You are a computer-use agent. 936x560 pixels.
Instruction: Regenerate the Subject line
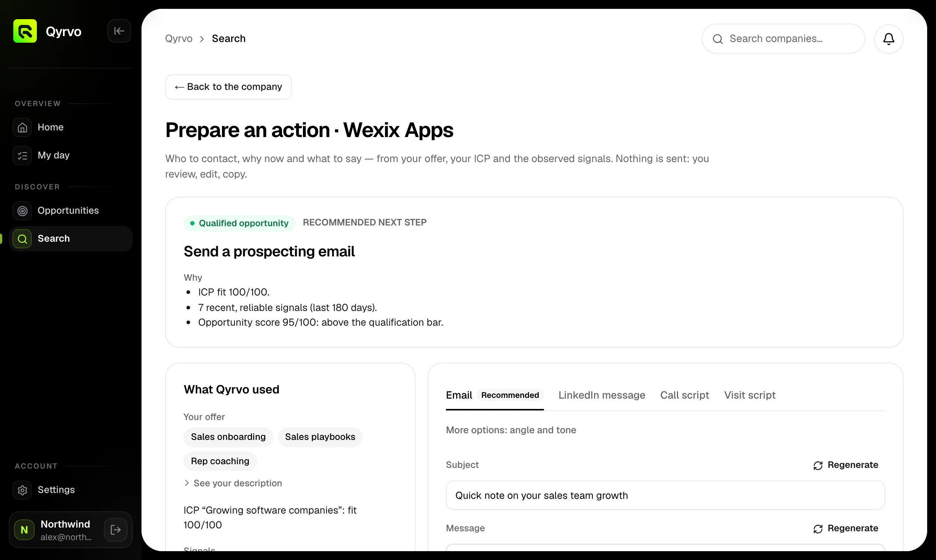pos(845,465)
